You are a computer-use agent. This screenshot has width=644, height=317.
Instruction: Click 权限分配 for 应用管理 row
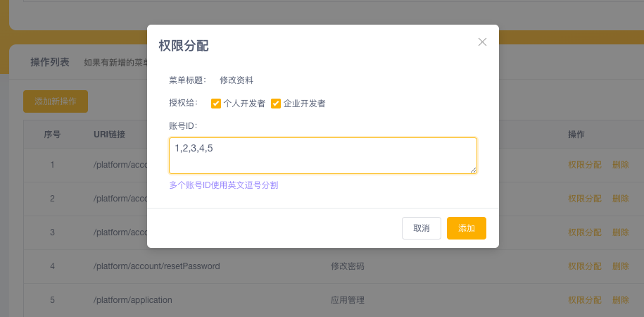click(584, 300)
